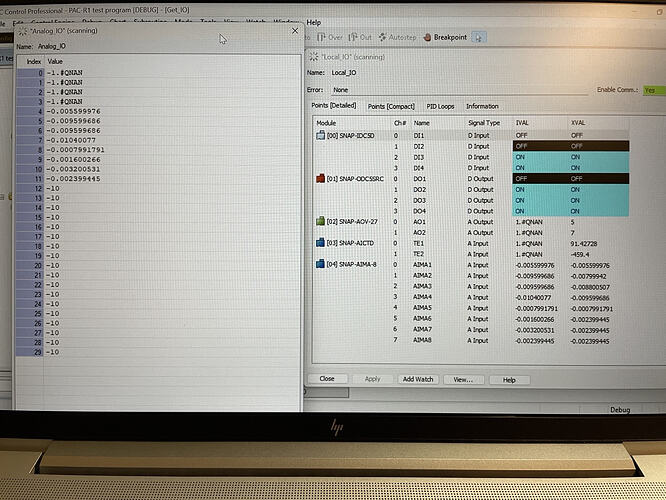Switch to the Points [Compact] tab
Screen dimensions: 666x500
pyautogui.click(x=391, y=106)
